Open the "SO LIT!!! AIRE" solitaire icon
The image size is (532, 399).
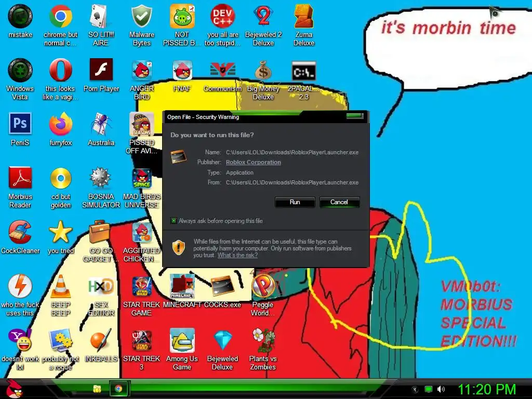point(101,16)
